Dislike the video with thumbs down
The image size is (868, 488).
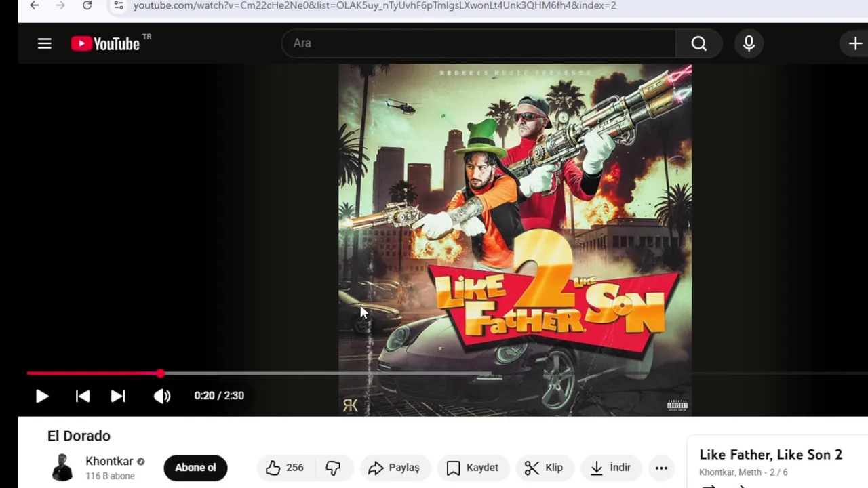[333, 468]
